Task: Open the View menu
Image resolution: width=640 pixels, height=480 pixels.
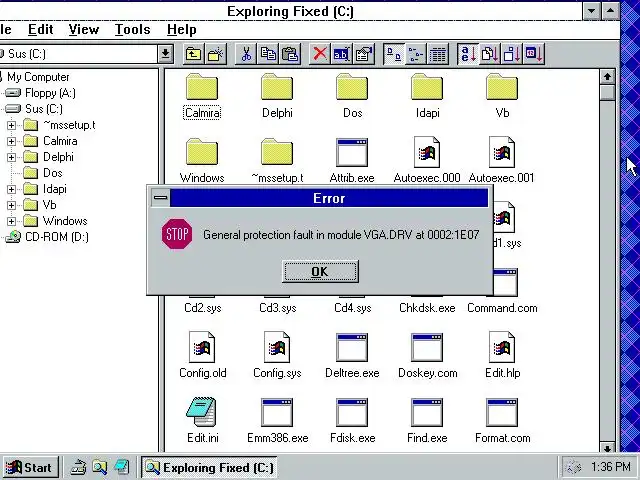Action: point(84,29)
